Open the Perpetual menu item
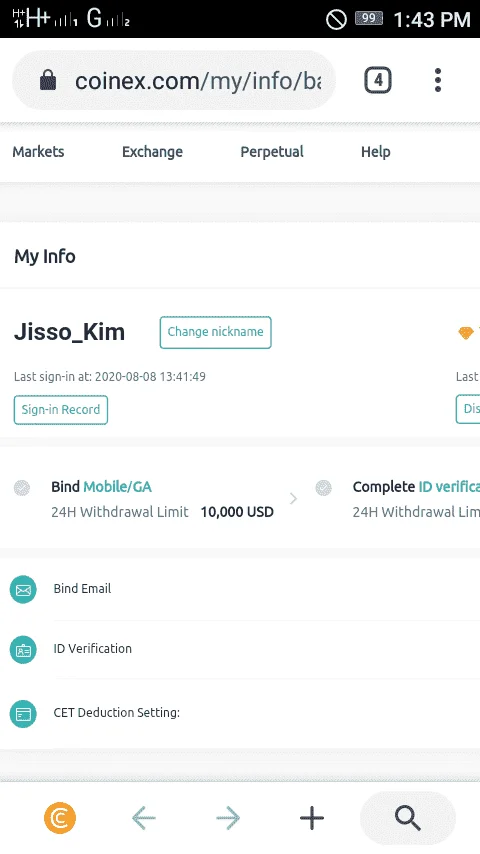This screenshot has width=480, height=854. (x=272, y=151)
